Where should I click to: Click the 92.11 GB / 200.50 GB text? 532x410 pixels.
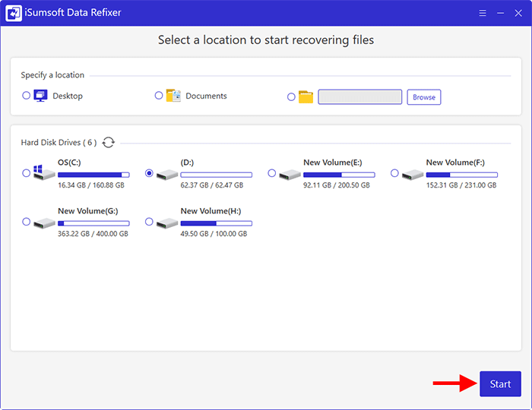click(x=337, y=185)
